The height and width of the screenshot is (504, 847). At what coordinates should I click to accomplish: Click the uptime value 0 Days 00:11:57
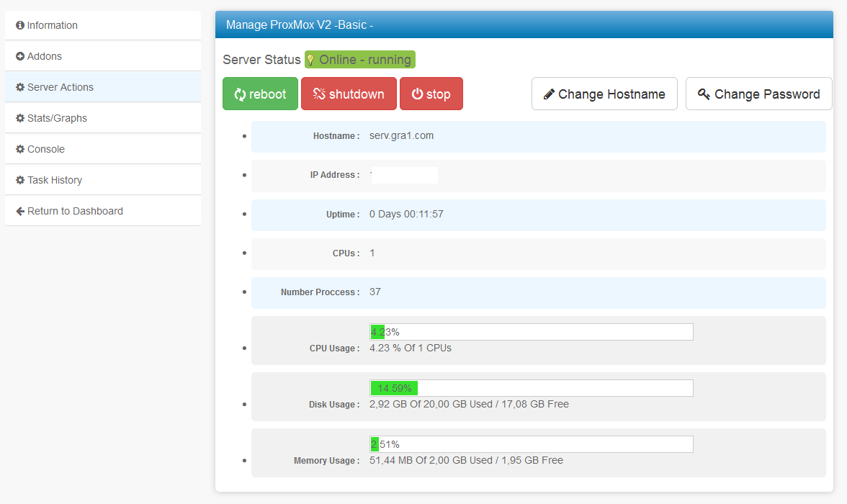406,214
